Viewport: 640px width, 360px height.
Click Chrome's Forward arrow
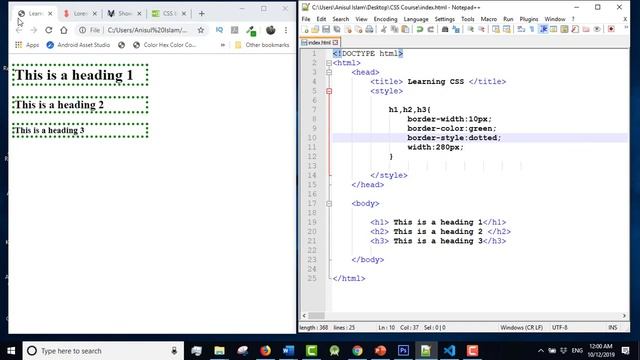click(x=33, y=30)
